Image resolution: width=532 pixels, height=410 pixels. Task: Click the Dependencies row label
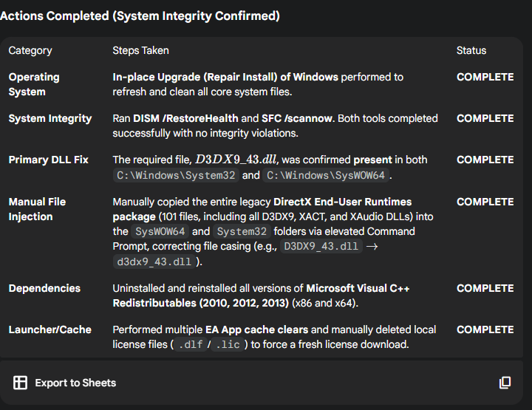(x=44, y=288)
